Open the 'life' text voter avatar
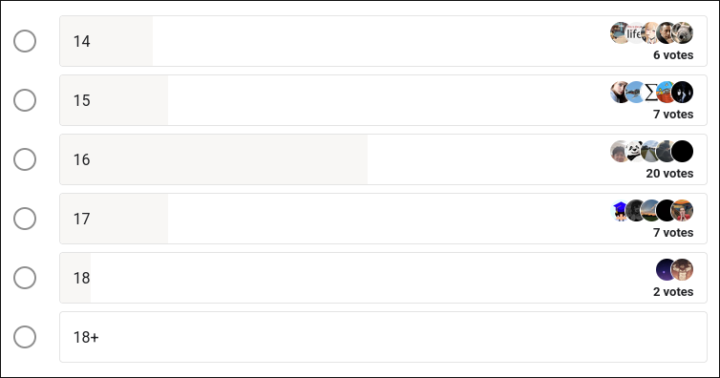 [x=635, y=33]
